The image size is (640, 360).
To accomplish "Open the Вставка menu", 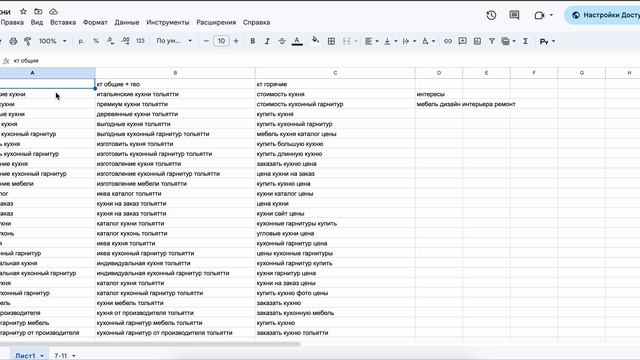I will pos(63,22).
